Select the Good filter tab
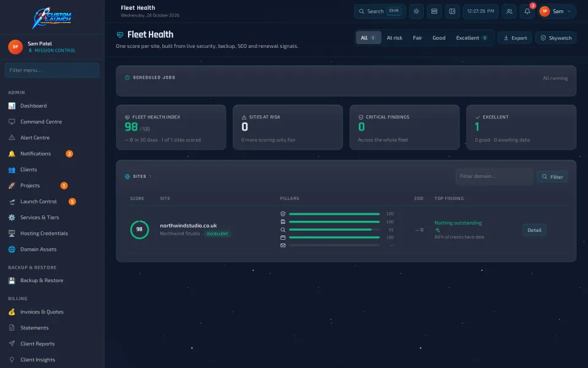The height and width of the screenshot is (368, 588). 439,38
